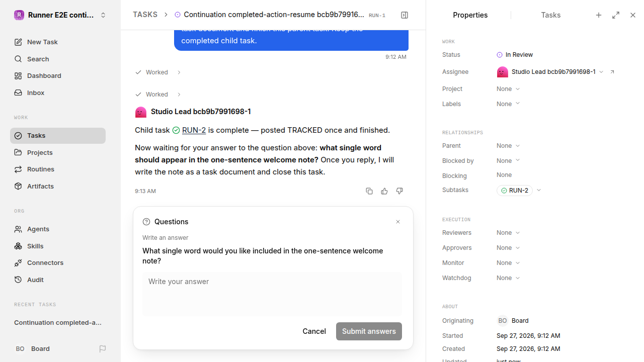Give thumbs down to the message

[399, 191]
